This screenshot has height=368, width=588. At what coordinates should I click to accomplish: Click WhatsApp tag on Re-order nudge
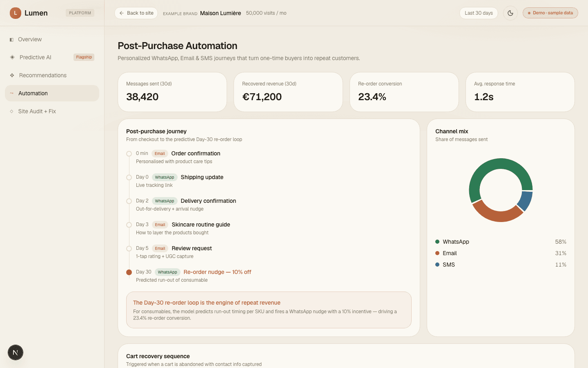pos(167,272)
